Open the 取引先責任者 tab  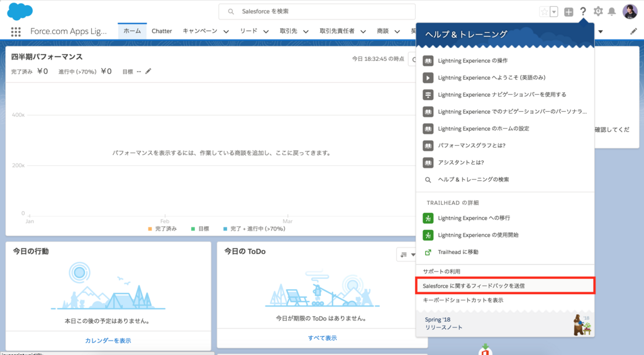click(337, 31)
